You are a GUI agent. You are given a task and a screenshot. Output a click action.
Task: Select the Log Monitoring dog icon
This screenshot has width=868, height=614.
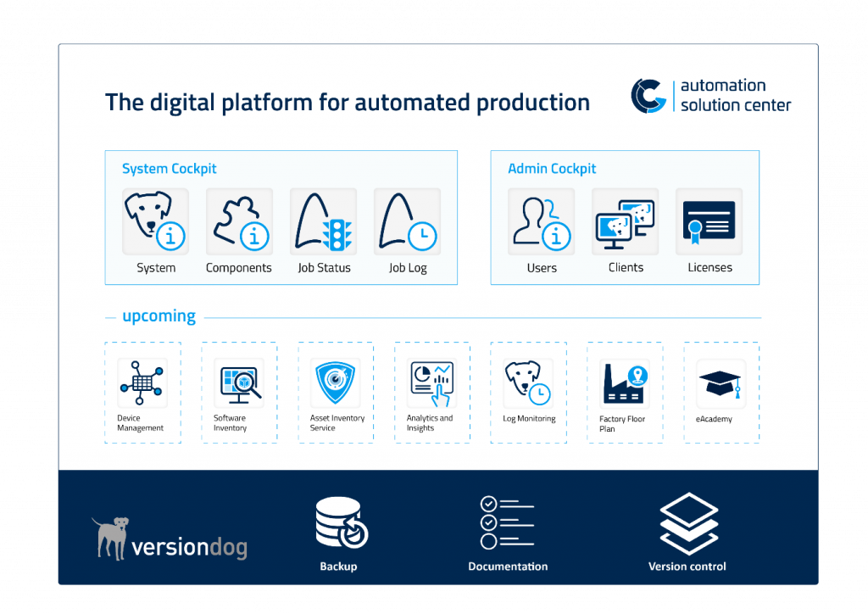click(528, 382)
